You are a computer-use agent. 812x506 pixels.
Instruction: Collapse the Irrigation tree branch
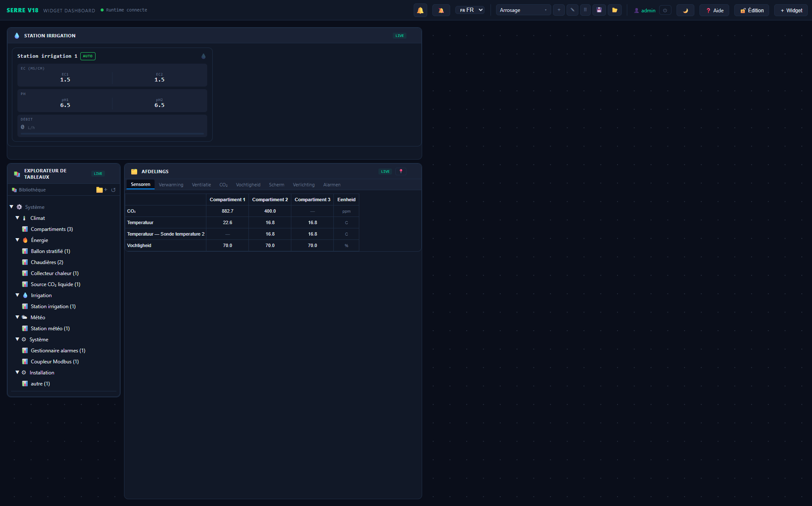17,295
